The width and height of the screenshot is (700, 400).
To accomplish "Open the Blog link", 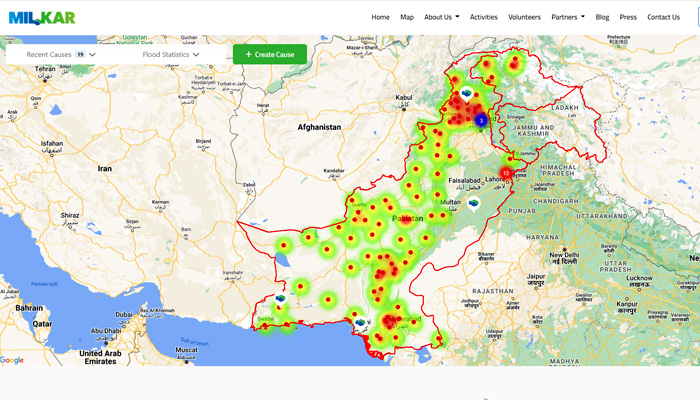I will point(602,17).
